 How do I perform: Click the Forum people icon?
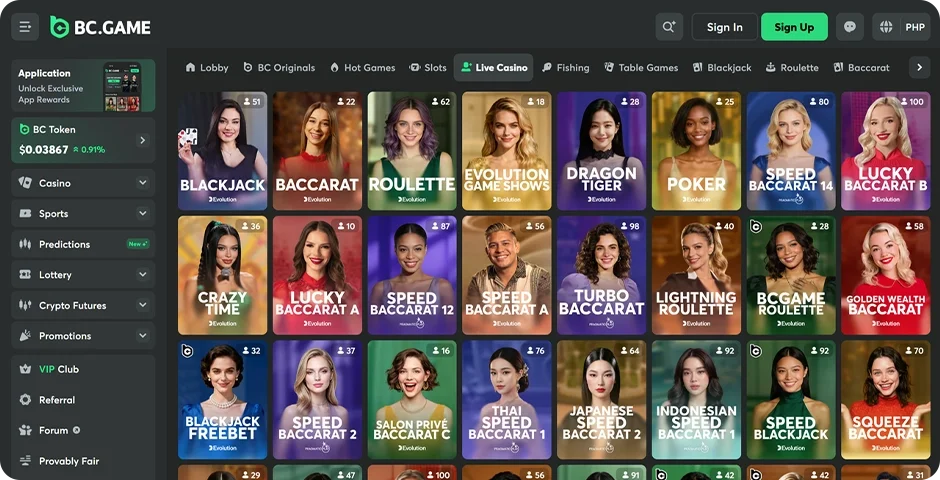coord(25,430)
